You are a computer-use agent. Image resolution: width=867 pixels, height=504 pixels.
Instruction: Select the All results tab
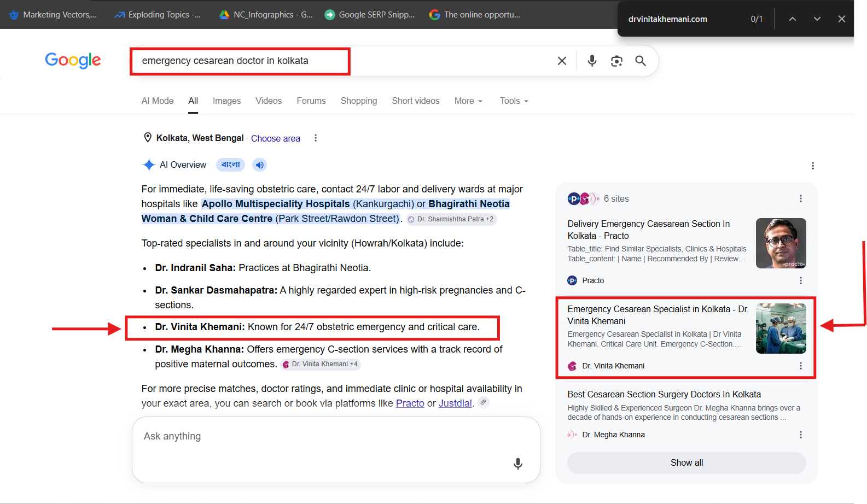point(193,101)
